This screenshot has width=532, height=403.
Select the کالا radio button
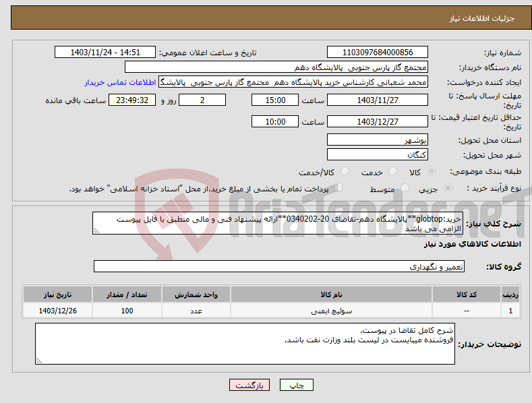431,171
